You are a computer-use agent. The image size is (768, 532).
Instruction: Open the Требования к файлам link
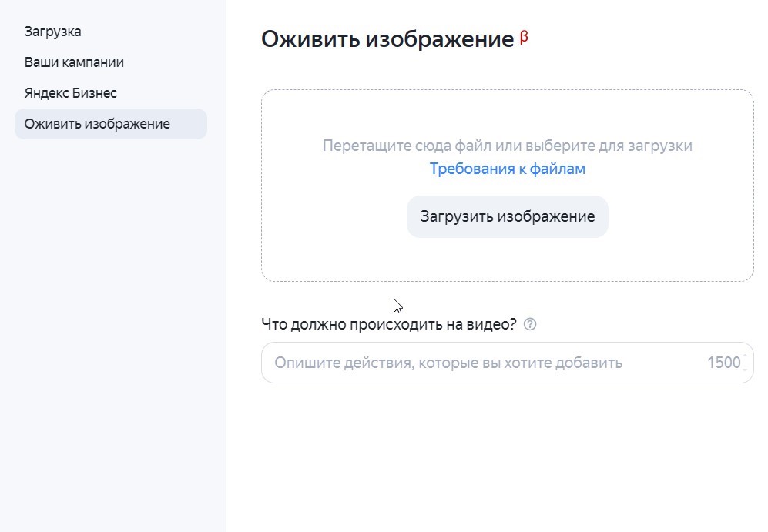(x=507, y=169)
